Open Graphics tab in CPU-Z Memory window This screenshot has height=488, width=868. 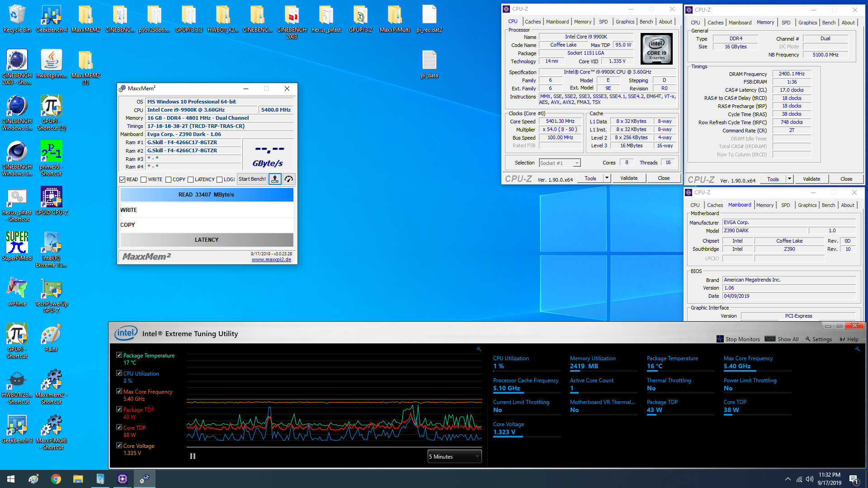coord(807,23)
